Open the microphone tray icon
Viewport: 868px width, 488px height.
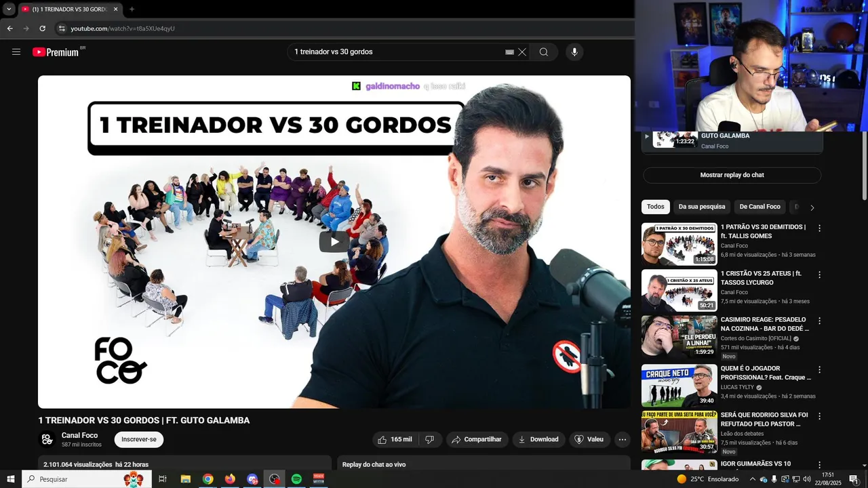(x=774, y=479)
